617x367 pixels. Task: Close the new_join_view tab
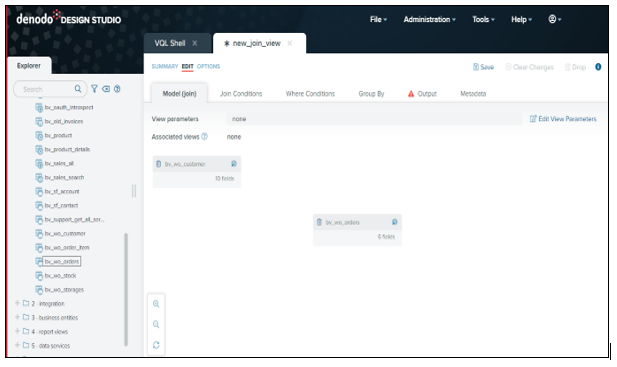290,43
